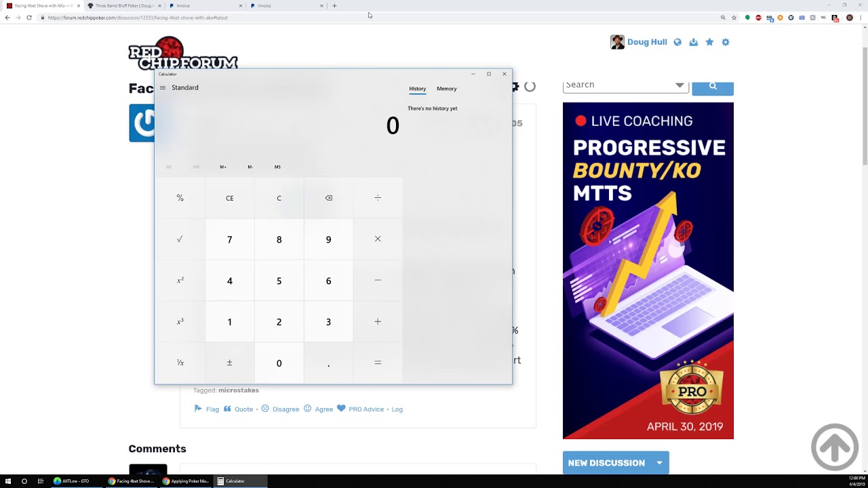868x488 pixels.
Task: Open the forum search type dropdown arrow
Action: point(679,85)
